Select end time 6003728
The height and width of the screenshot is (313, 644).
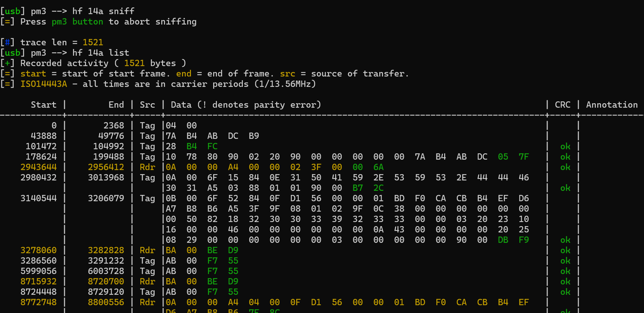(106, 271)
